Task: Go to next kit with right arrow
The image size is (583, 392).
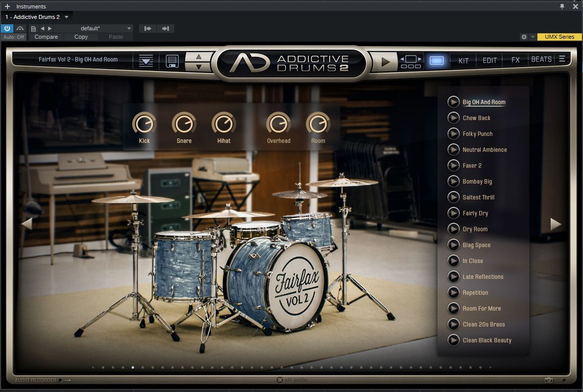Action: pos(556,224)
